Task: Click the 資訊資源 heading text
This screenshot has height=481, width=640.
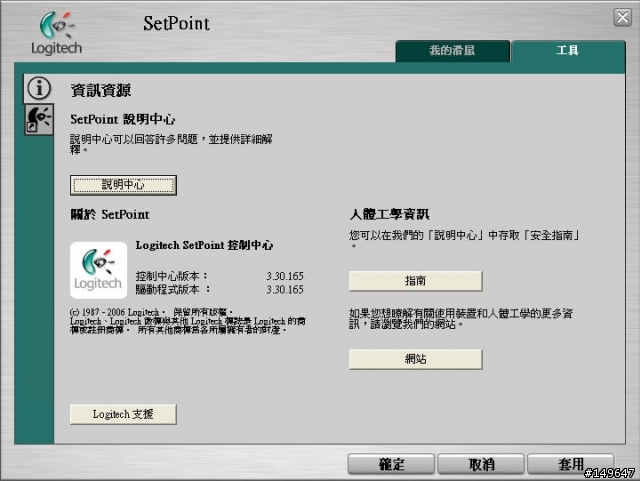Action: pos(101,90)
